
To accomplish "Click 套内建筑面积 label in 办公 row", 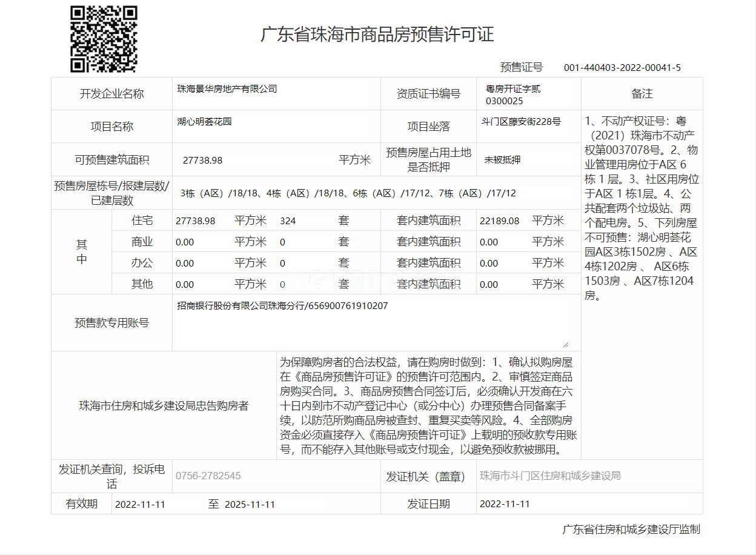I will [x=428, y=263].
